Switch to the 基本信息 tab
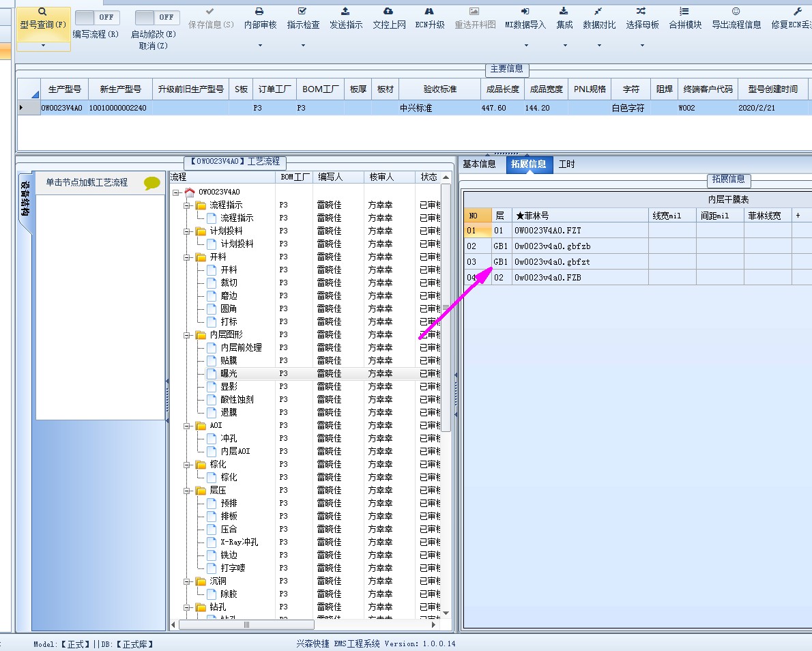 click(479, 164)
